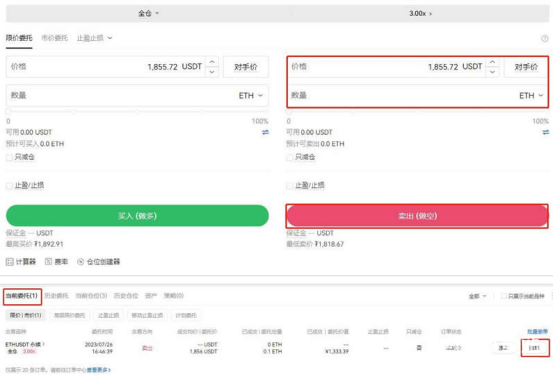The image size is (554, 385).
Task: Click the transfer arrows icon in the sell panel
Action: (x=546, y=132)
